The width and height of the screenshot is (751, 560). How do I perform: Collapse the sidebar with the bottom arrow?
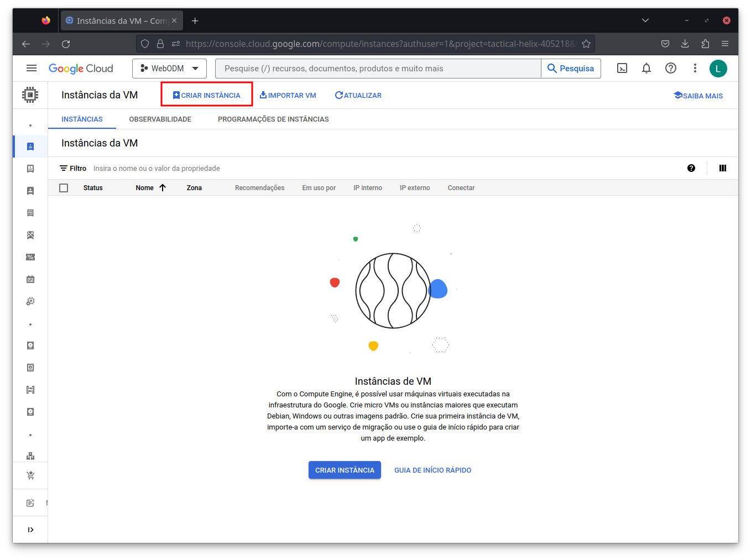pyautogui.click(x=30, y=529)
